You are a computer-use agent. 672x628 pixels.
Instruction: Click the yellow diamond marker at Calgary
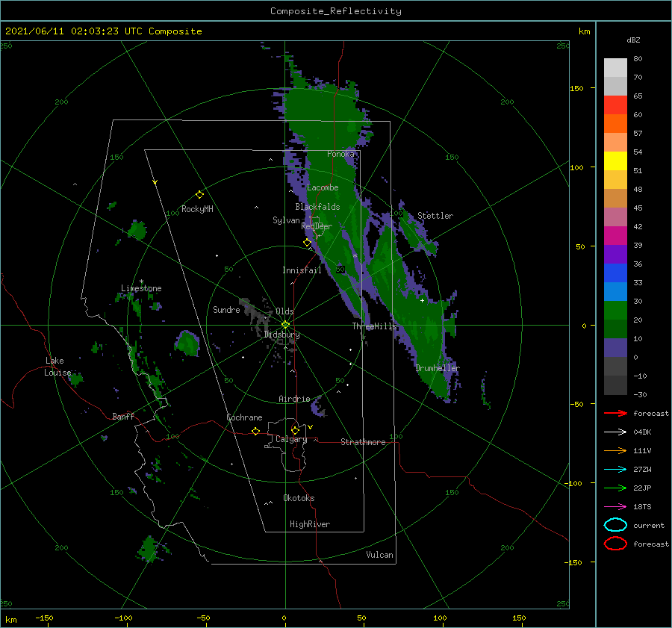coord(295,430)
